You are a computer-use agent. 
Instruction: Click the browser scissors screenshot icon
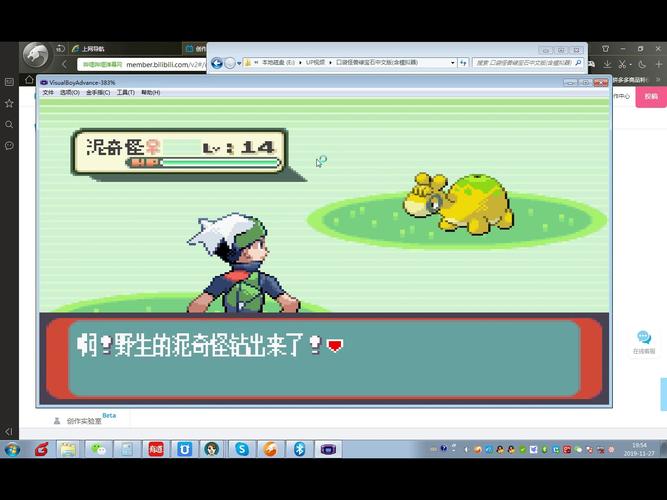pos(622,64)
